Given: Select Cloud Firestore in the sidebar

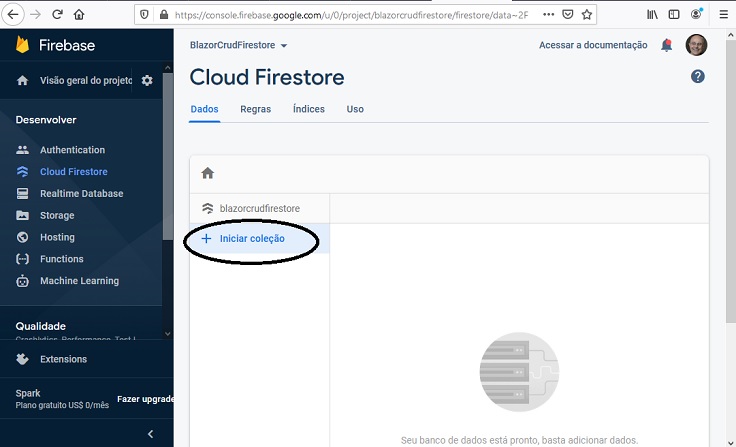Looking at the screenshot, I should [x=74, y=172].
